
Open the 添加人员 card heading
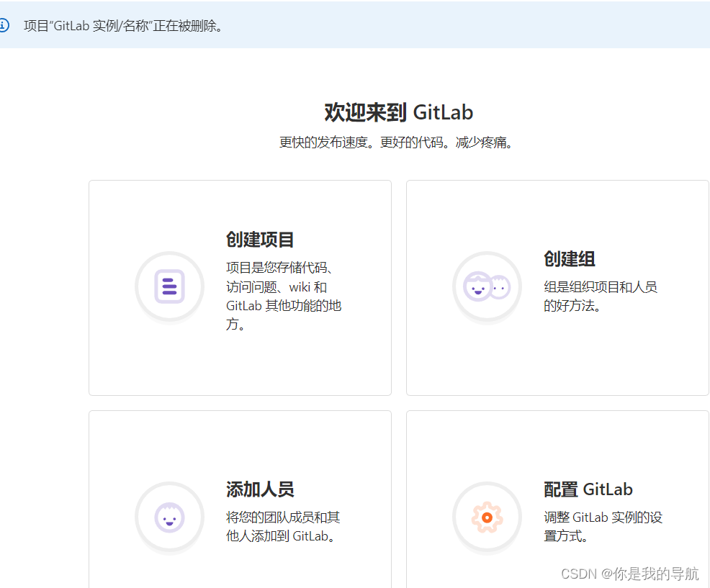coord(260,489)
